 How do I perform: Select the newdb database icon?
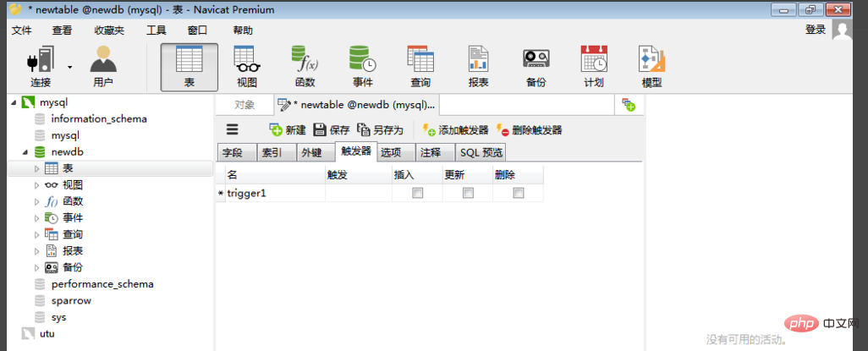coord(40,151)
